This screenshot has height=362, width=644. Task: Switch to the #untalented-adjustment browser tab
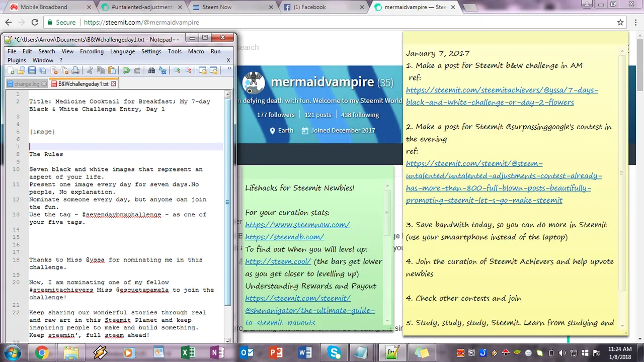click(x=141, y=7)
